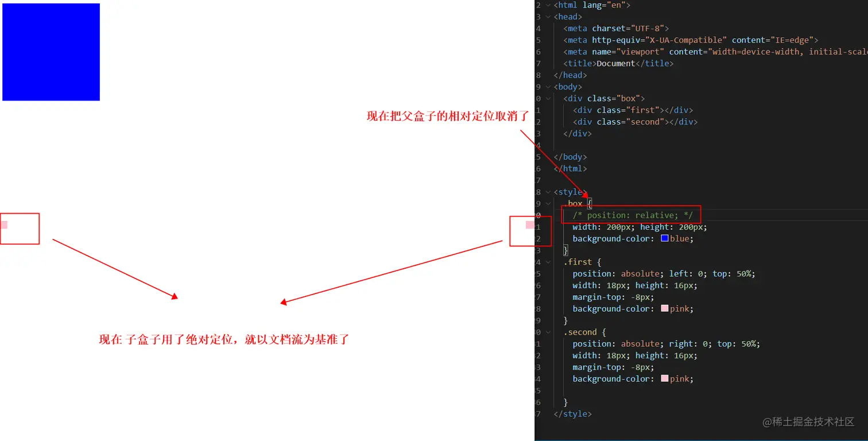
Task: Click the commented position: relative line
Action: (x=633, y=215)
